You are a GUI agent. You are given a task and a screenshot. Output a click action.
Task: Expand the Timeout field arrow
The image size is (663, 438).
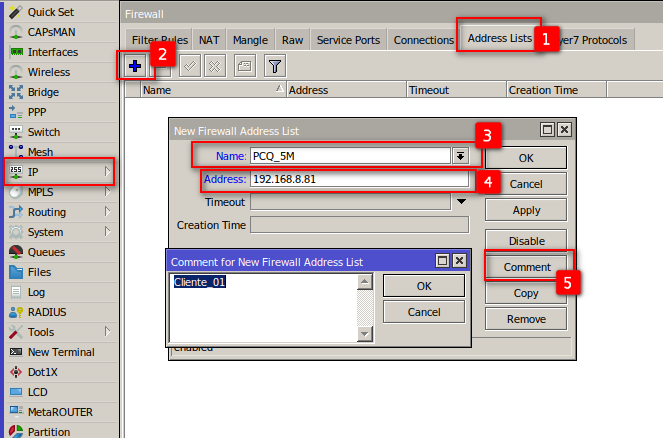461,202
